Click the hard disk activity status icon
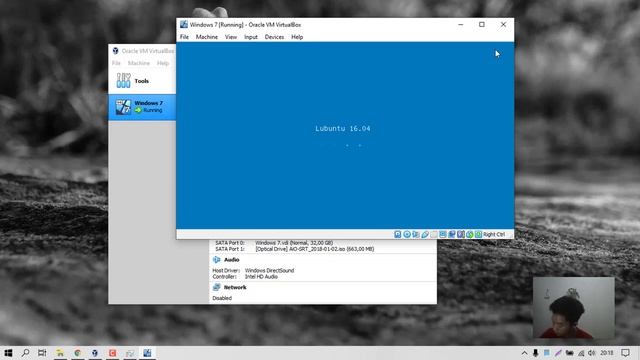 coord(398,234)
